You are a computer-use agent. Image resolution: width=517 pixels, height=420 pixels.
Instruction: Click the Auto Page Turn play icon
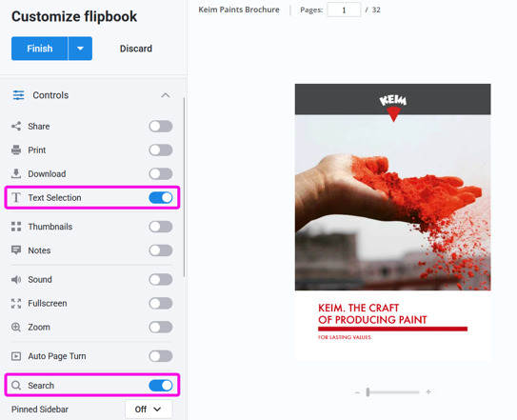(16, 356)
